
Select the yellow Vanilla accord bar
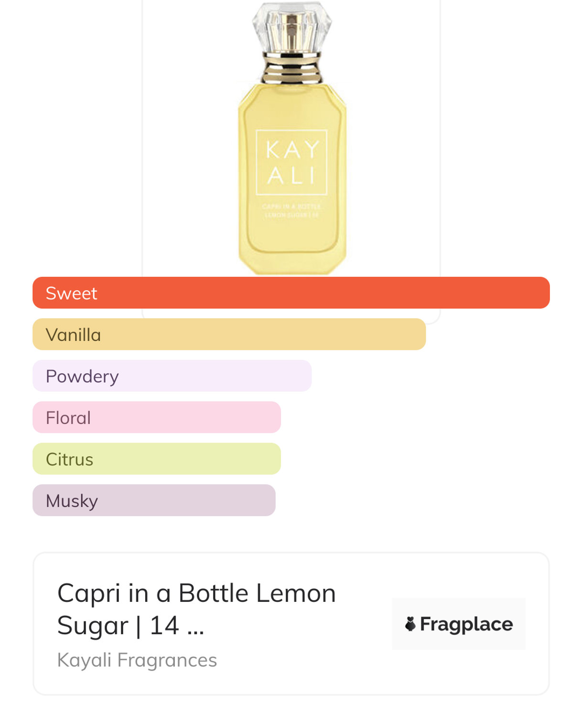pyautogui.click(x=229, y=334)
